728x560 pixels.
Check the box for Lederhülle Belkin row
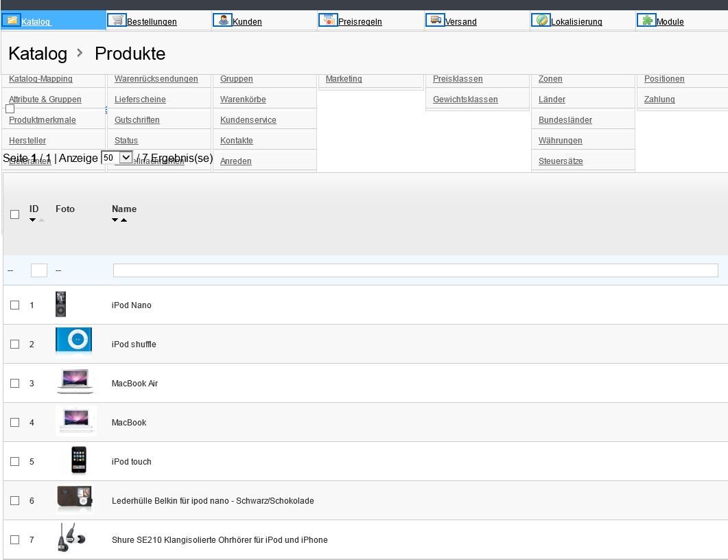click(x=15, y=500)
